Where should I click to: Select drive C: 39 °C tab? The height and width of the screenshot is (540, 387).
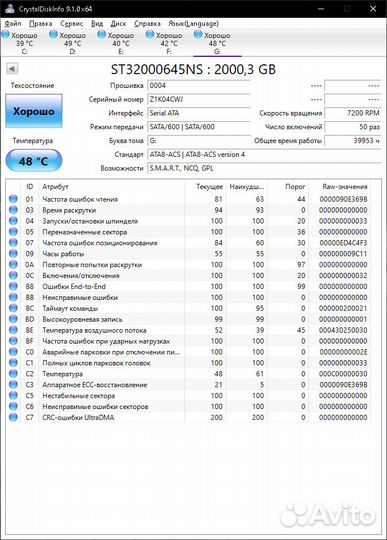24,43
